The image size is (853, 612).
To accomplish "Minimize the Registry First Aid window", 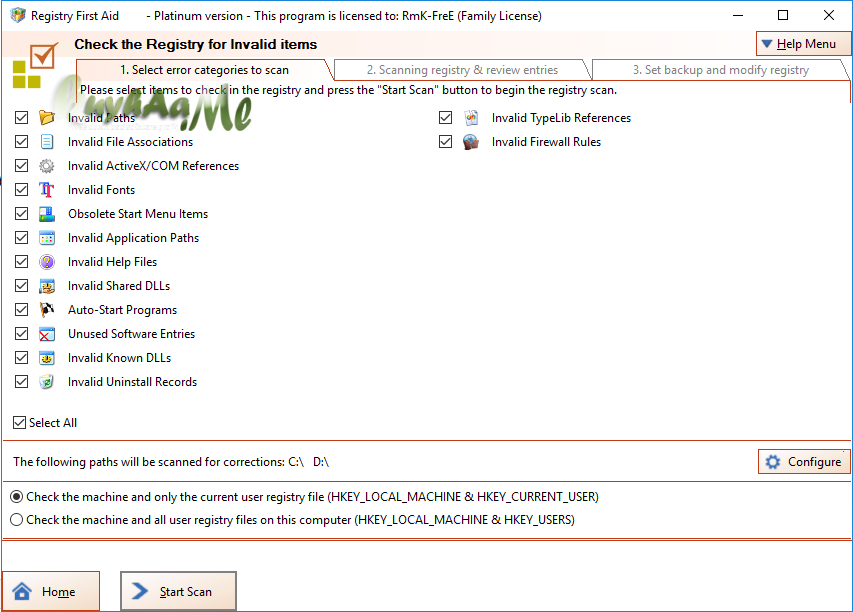I will point(738,15).
